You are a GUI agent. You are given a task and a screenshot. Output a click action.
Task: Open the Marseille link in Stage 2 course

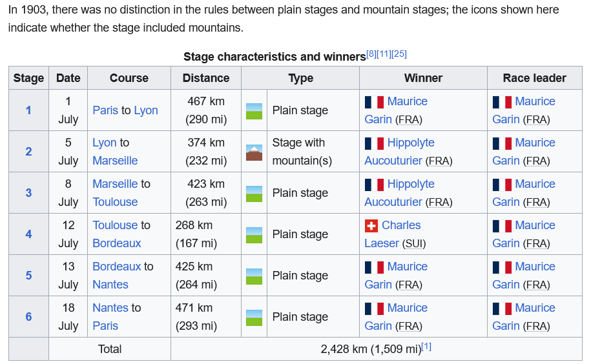[x=115, y=161]
